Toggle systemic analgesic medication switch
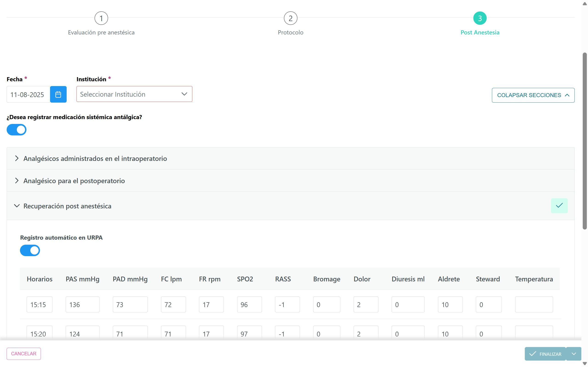 click(x=17, y=130)
